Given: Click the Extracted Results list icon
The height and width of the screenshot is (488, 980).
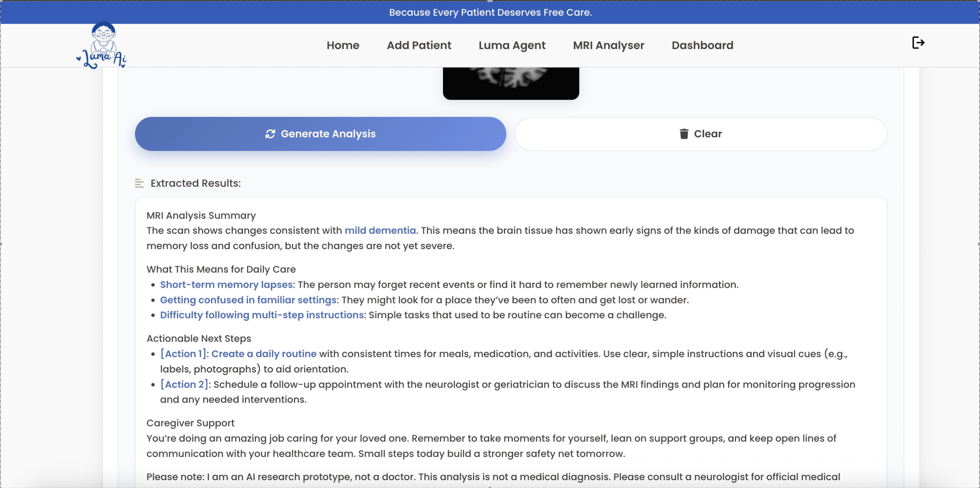Looking at the screenshot, I should pyautogui.click(x=139, y=184).
